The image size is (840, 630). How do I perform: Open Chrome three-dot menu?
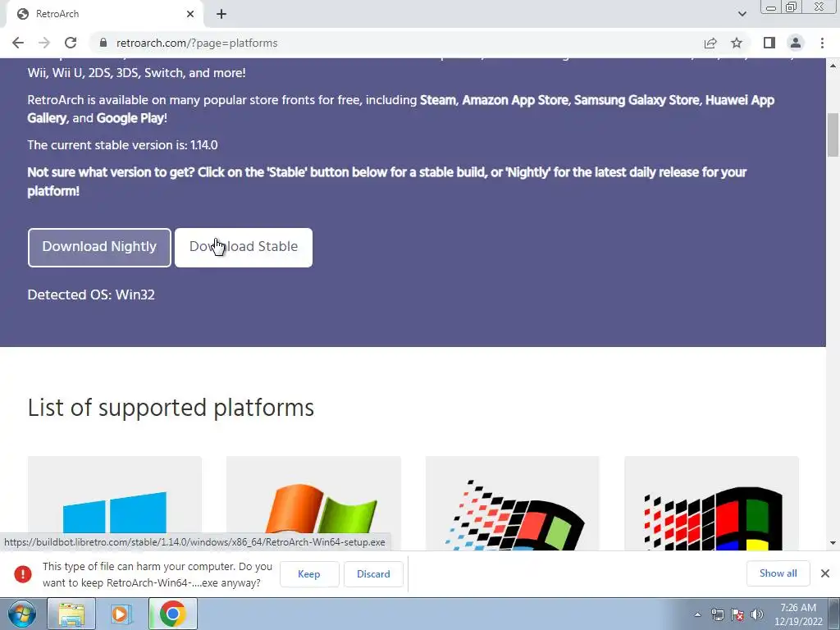click(822, 43)
